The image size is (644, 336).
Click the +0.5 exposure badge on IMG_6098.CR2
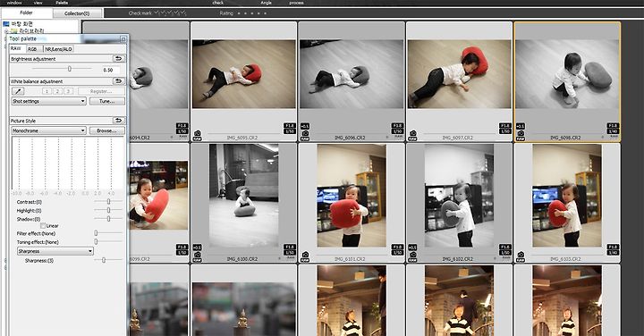(x=520, y=126)
